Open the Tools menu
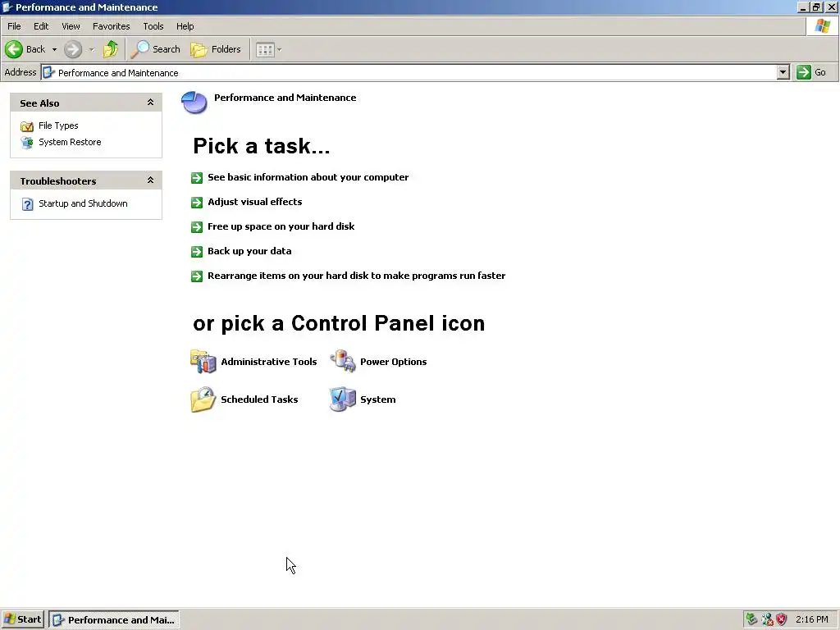Viewport: 840px width, 630px height. 153,26
